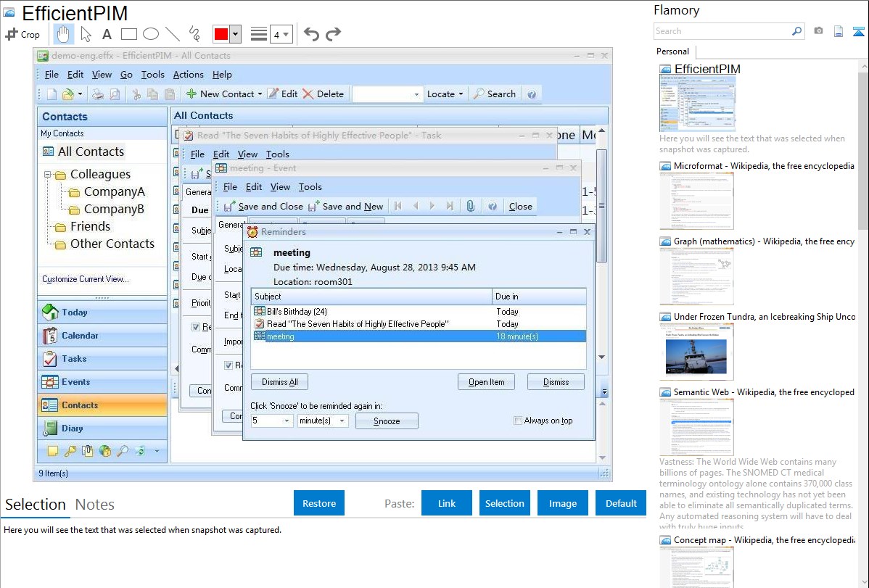Activate the hand pan tool
This screenshot has width=869, height=588.
point(63,34)
